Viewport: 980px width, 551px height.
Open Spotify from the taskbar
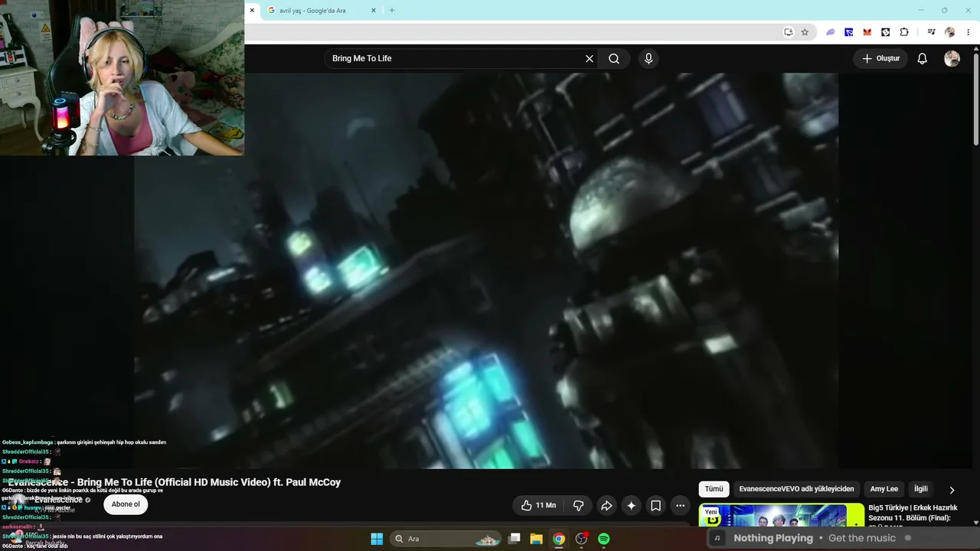(x=603, y=539)
